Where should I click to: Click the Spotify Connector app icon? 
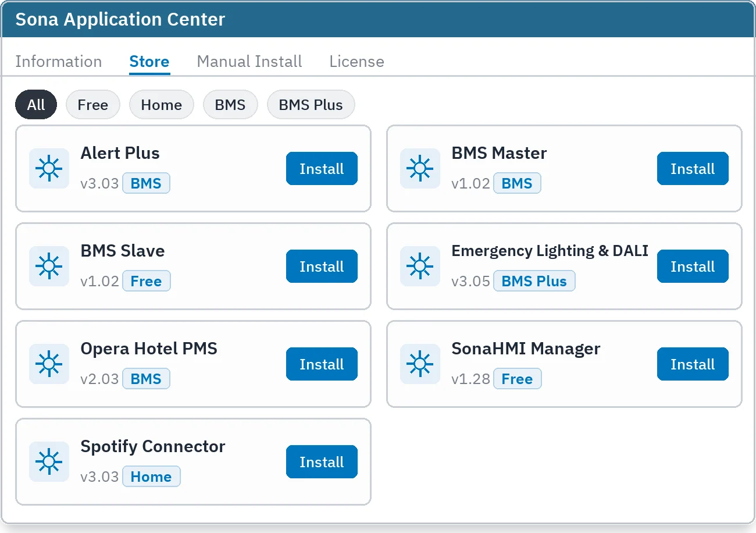click(x=49, y=462)
